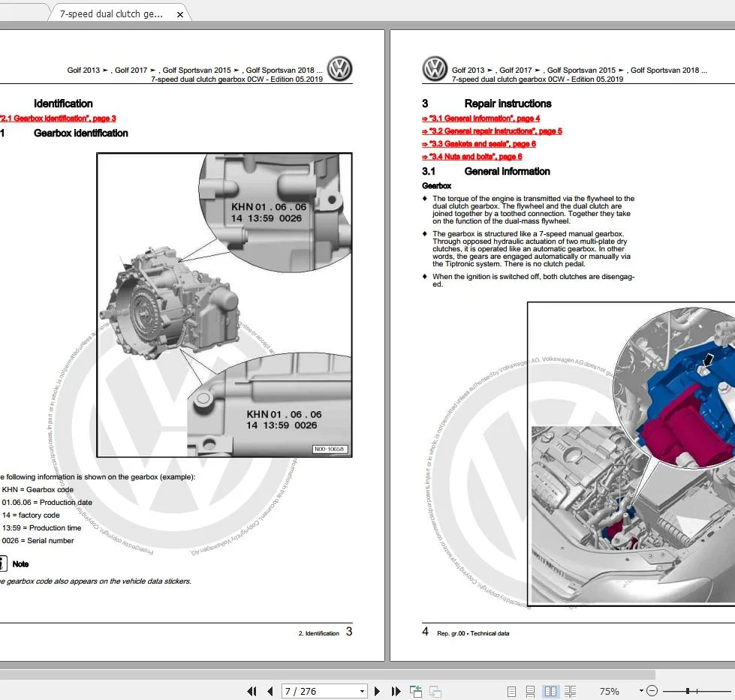Viewport: 735px width, 700px height.
Task: Click the 75% zoom value
Action: click(609, 691)
